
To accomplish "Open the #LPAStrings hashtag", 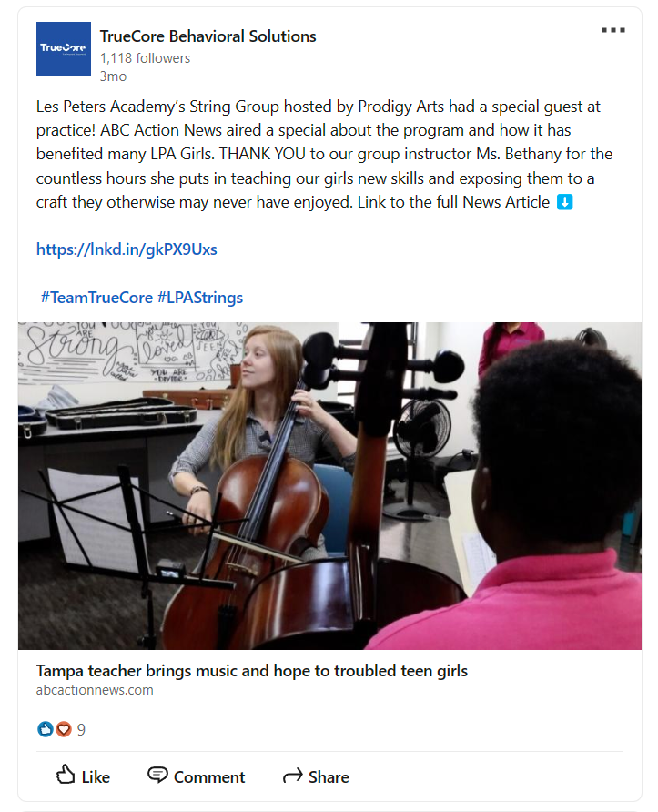I will point(200,298).
